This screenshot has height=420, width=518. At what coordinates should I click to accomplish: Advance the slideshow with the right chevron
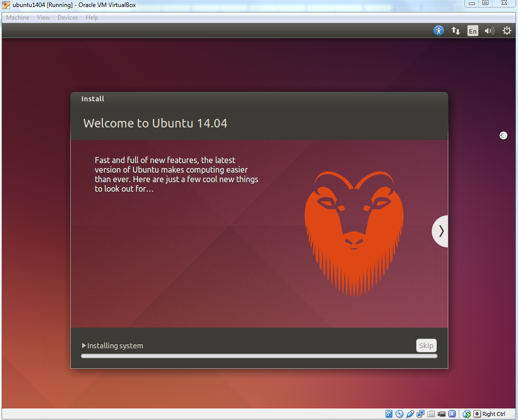441,231
